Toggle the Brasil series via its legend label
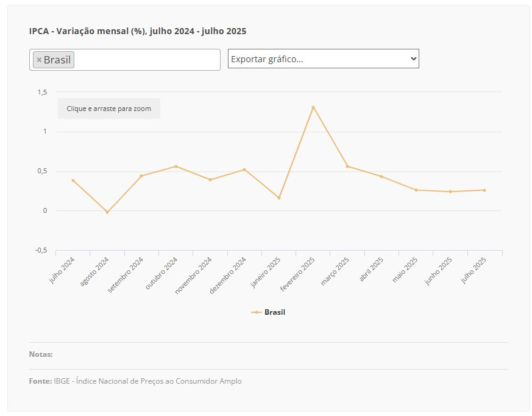532x416 pixels. point(274,312)
